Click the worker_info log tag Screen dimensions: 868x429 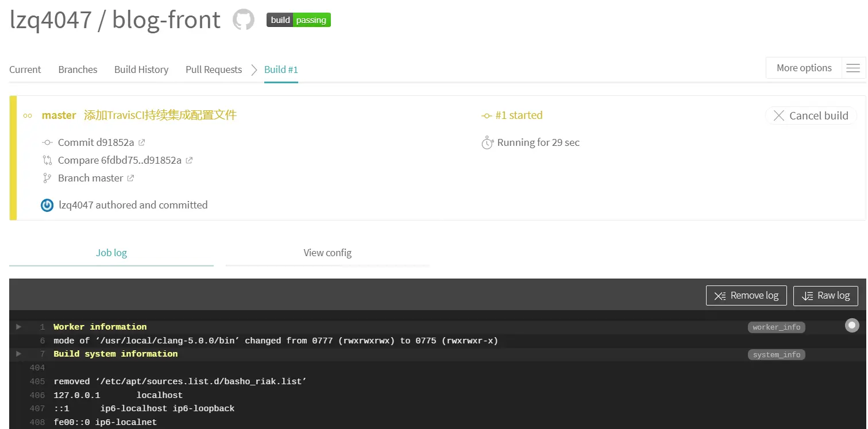pyautogui.click(x=777, y=327)
